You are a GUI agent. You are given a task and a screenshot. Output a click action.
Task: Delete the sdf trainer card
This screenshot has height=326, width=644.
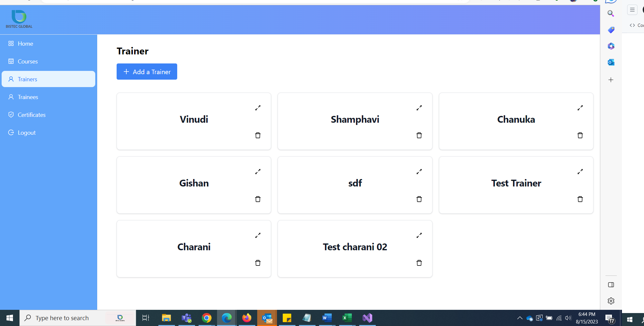(x=419, y=199)
